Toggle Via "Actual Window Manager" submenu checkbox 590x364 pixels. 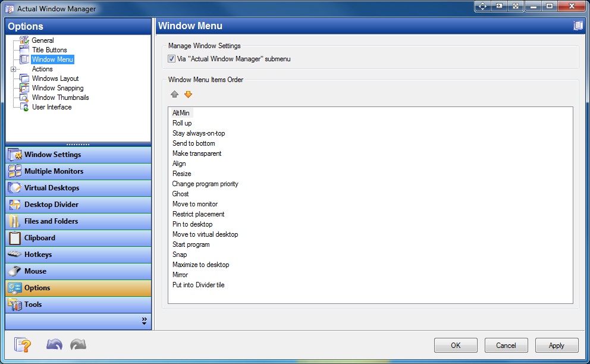coord(171,59)
